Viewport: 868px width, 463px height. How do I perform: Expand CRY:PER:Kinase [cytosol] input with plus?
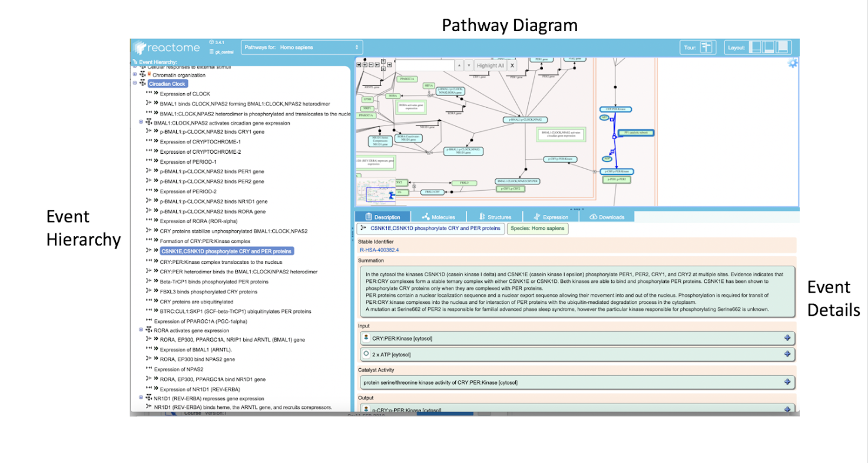[787, 338]
